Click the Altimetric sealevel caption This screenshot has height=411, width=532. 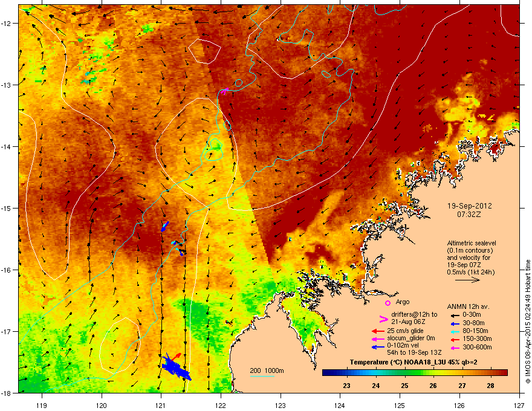point(472,257)
